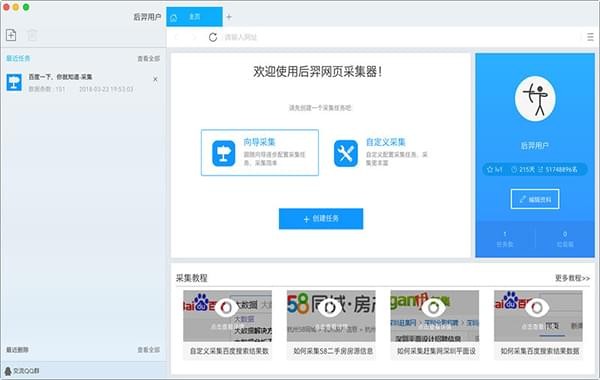Click the edit profile outlined button

[535, 199]
